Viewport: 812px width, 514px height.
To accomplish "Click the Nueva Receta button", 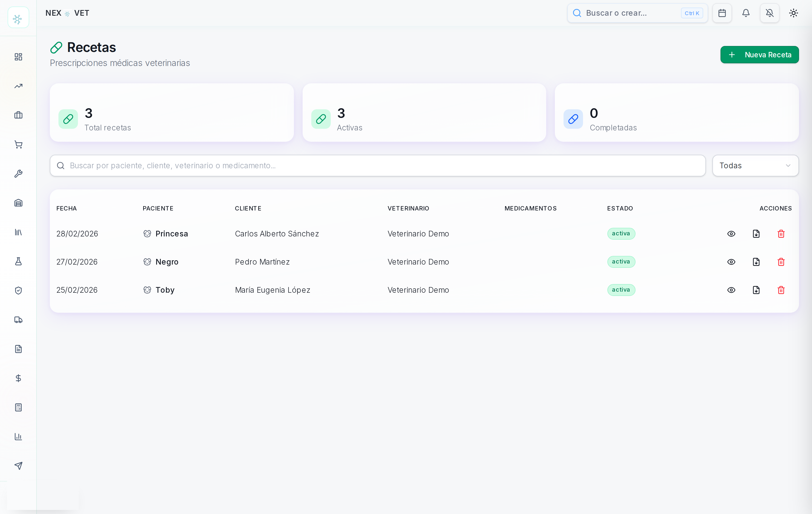I will tap(759, 55).
